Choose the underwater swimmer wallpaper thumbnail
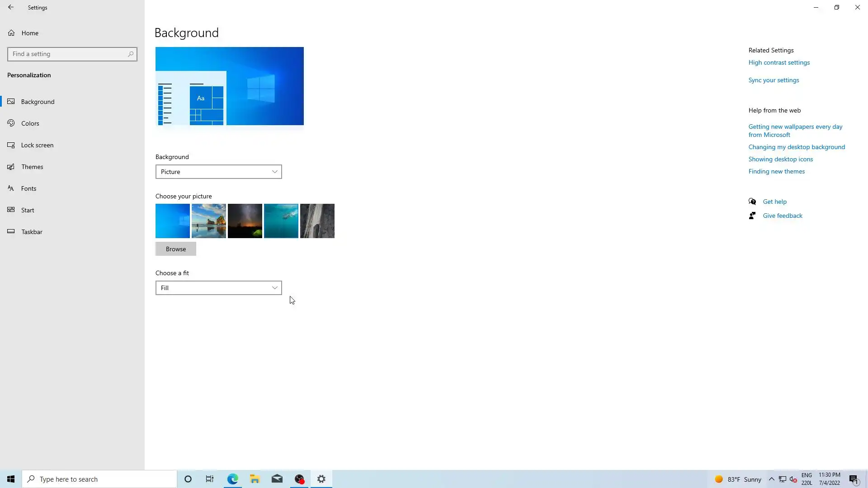The image size is (868, 488). pyautogui.click(x=281, y=221)
